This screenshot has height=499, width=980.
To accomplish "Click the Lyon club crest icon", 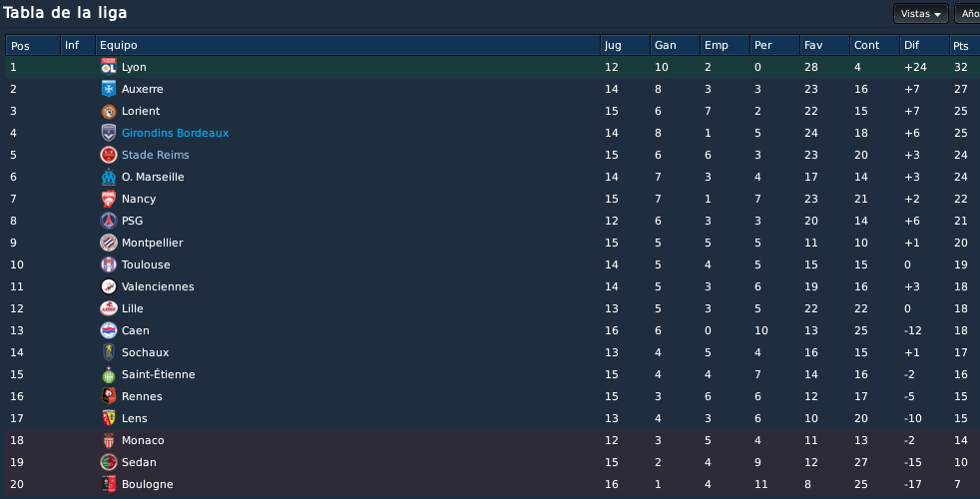I will pyautogui.click(x=109, y=67).
